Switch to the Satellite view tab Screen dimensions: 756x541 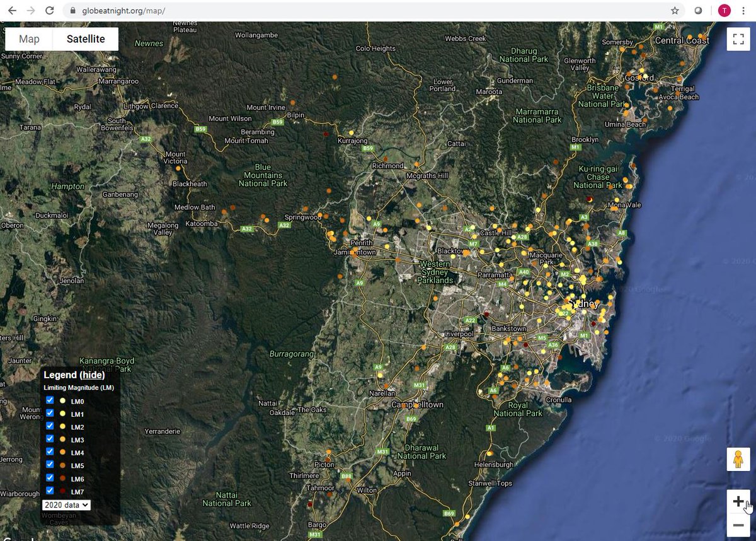pos(86,39)
